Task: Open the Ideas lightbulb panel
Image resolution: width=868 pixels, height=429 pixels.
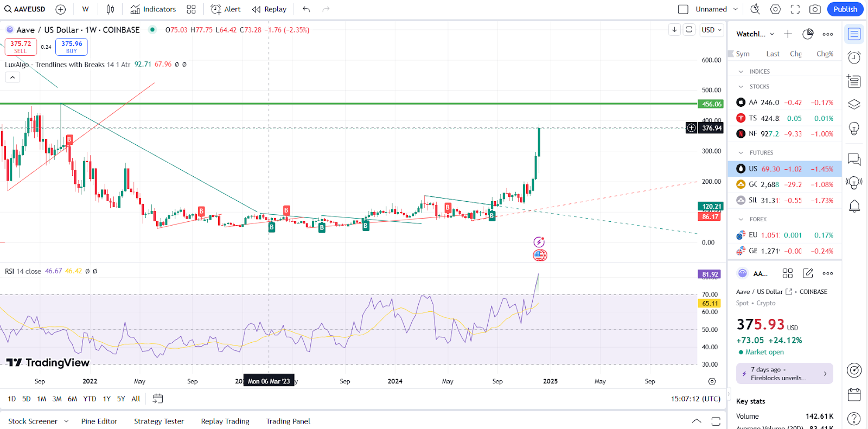Action: (x=854, y=129)
